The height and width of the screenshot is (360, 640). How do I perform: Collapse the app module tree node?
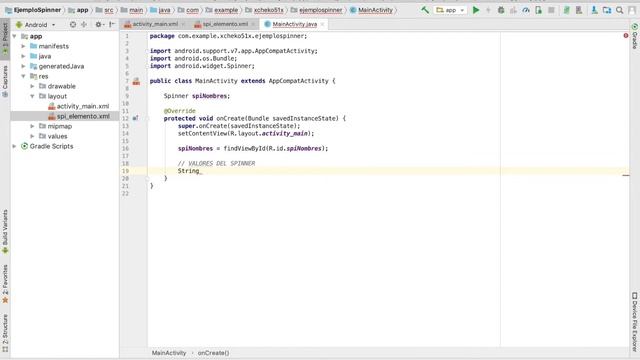click(15, 36)
